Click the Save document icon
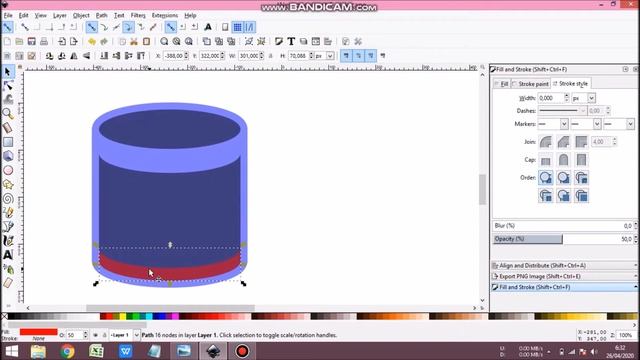The image size is (640, 360). coord(31,41)
